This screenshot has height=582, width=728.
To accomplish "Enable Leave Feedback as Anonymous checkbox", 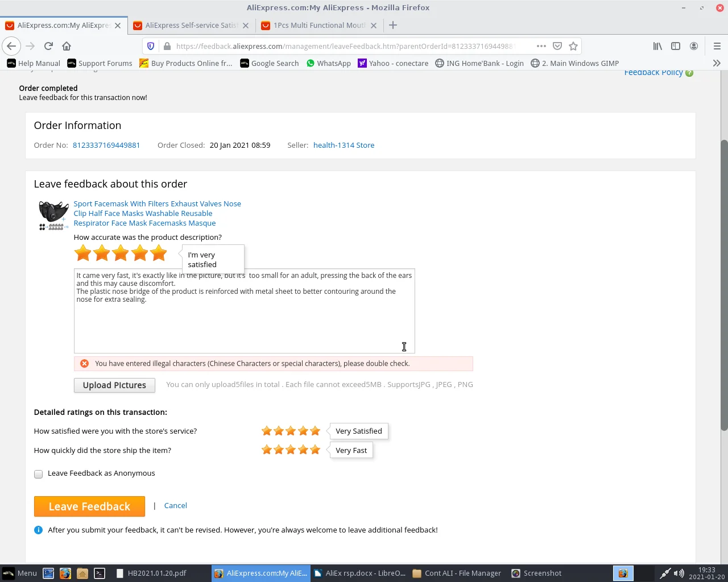I will pyautogui.click(x=38, y=474).
